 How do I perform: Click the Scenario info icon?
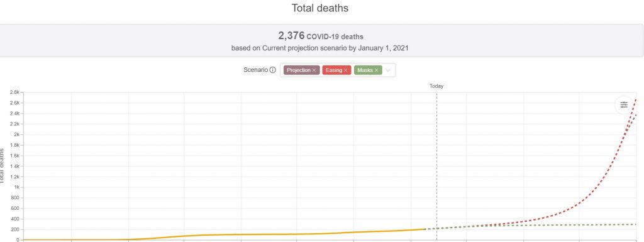tap(272, 70)
